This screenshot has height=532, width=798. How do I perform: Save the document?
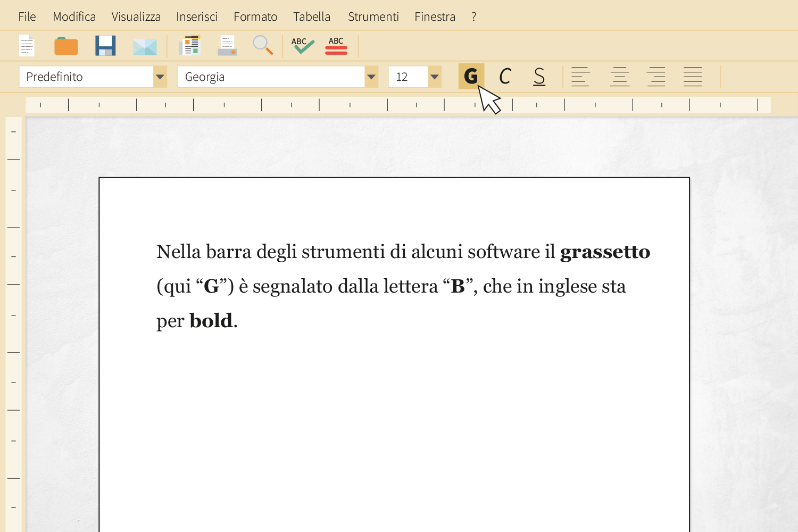coord(105,46)
